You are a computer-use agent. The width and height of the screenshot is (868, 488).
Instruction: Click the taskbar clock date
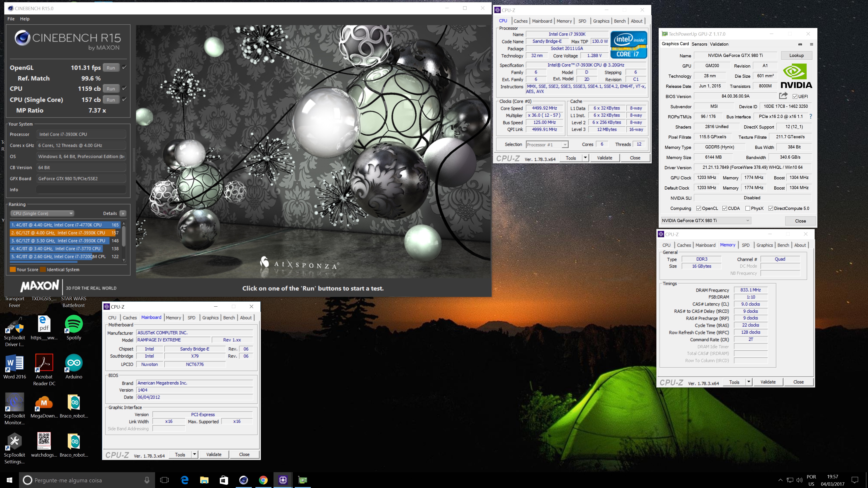pyautogui.click(x=832, y=484)
